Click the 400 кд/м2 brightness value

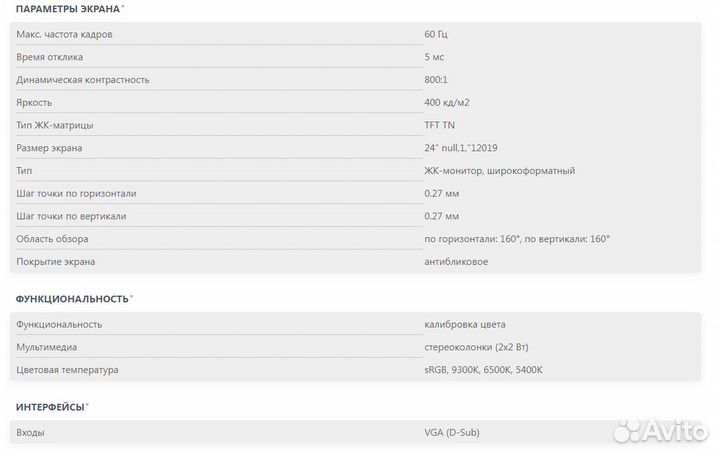point(447,102)
